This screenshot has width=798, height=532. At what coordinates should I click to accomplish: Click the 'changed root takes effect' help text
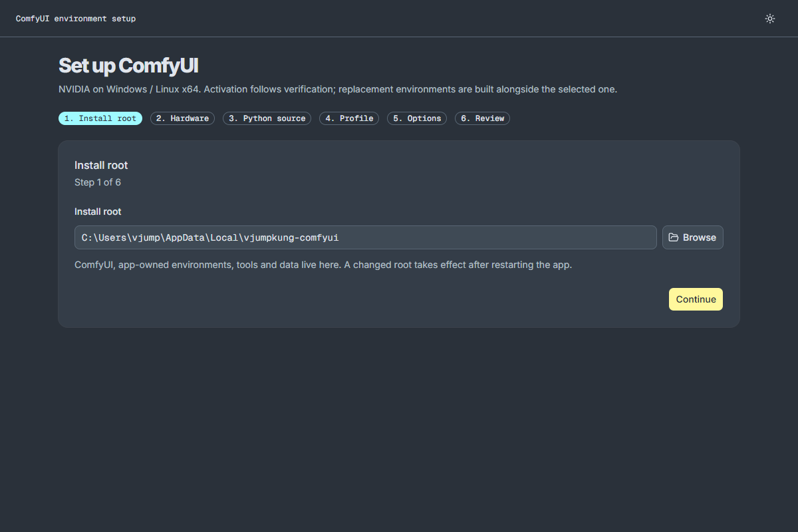pyautogui.click(x=323, y=265)
